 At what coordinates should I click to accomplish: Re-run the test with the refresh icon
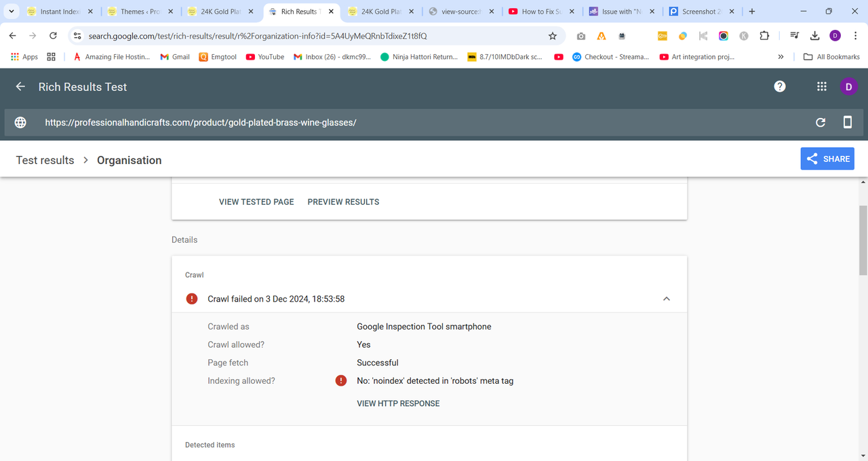point(821,123)
